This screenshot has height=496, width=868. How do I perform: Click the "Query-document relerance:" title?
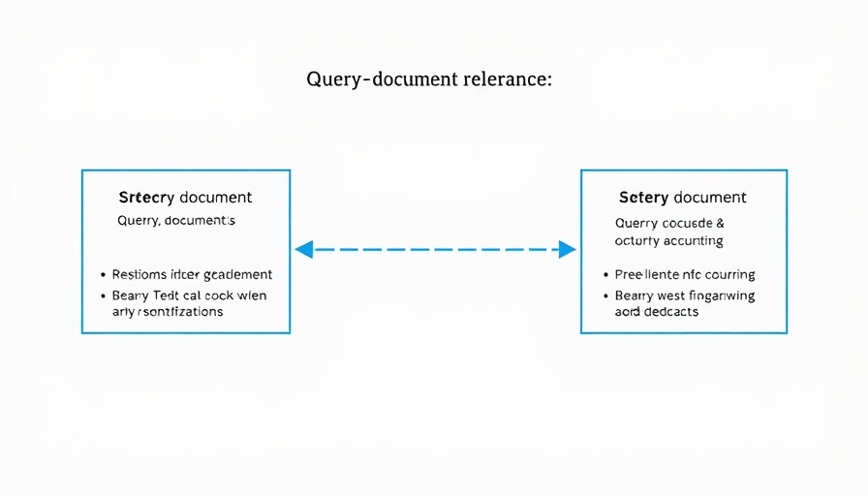click(429, 79)
